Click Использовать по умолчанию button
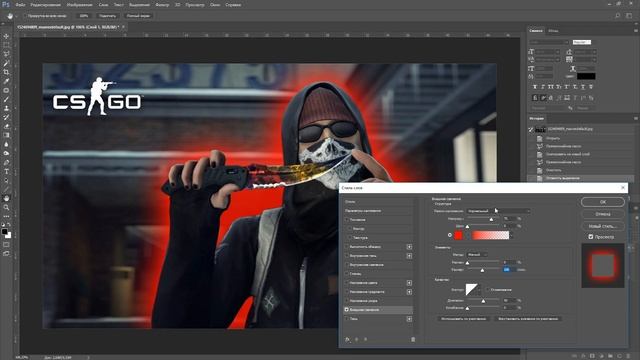The width and height of the screenshot is (640, 360). (463, 318)
